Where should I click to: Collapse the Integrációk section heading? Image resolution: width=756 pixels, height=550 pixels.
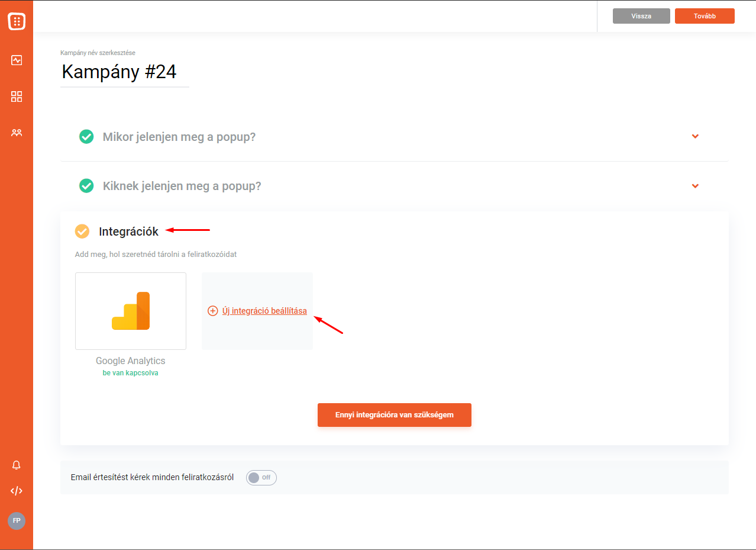(128, 231)
